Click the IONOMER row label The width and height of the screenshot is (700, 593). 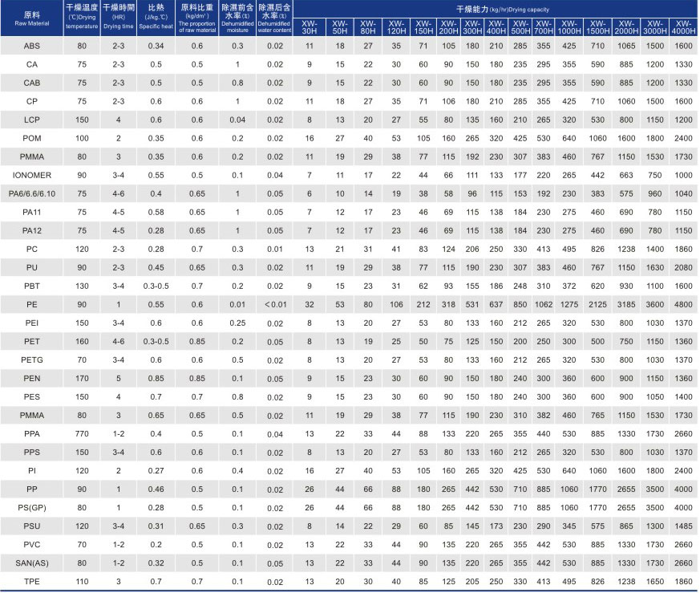pyautogui.click(x=31, y=174)
